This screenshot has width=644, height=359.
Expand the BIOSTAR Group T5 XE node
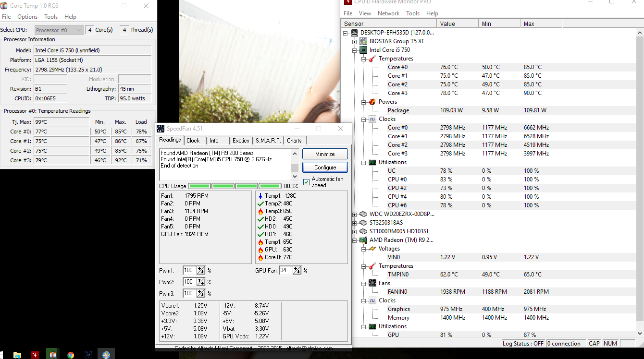355,41
